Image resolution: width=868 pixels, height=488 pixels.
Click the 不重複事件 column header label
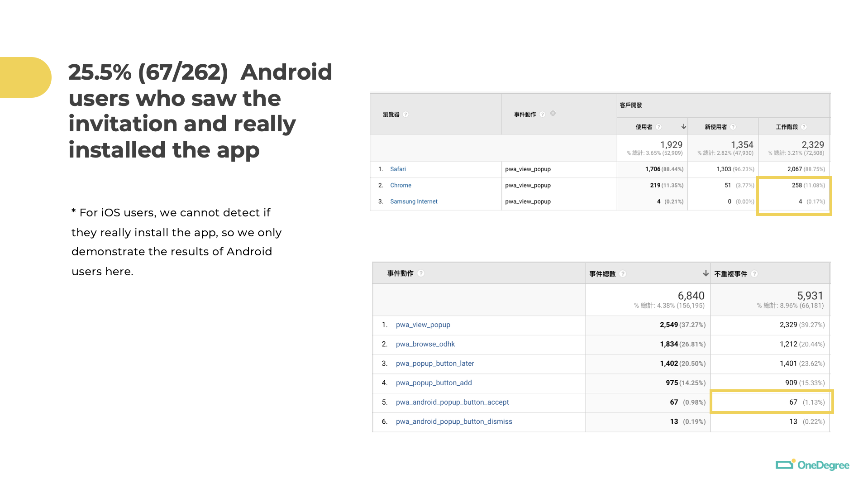pyautogui.click(x=730, y=274)
